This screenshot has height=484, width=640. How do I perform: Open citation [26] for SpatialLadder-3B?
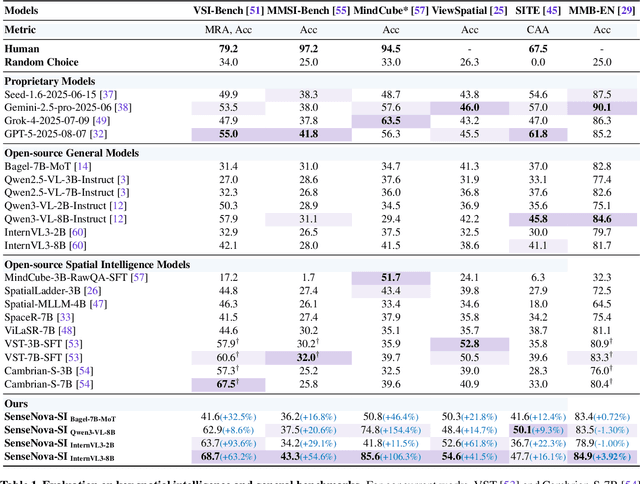[x=93, y=291]
